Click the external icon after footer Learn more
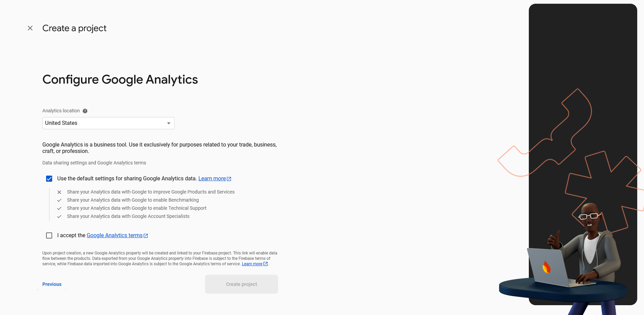Image resolution: width=644 pixels, height=315 pixels. pos(266,264)
